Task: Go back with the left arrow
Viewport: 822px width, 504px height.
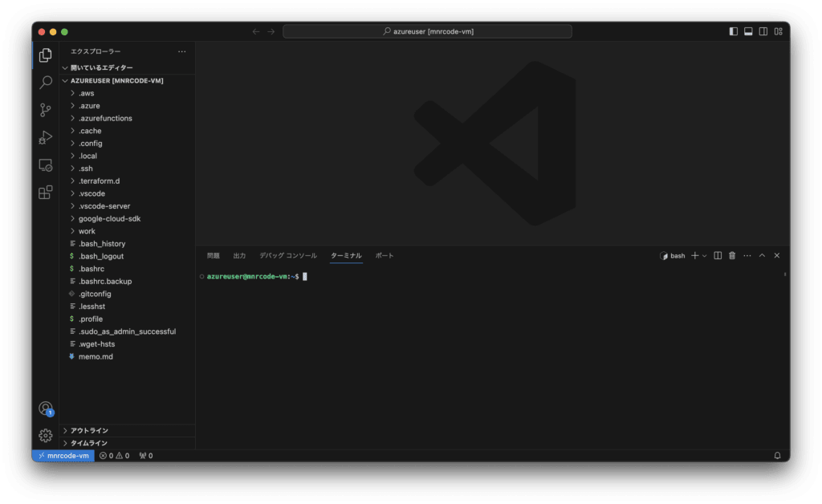Action: click(x=256, y=31)
